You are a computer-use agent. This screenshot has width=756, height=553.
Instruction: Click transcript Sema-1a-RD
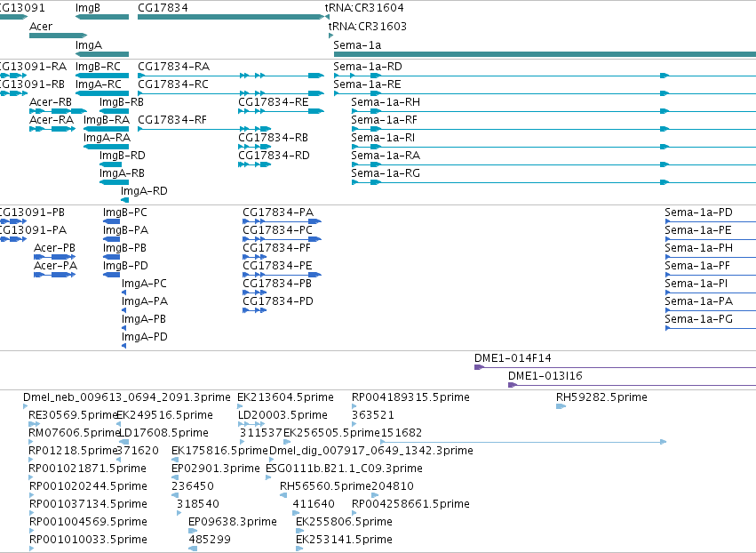point(545,76)
